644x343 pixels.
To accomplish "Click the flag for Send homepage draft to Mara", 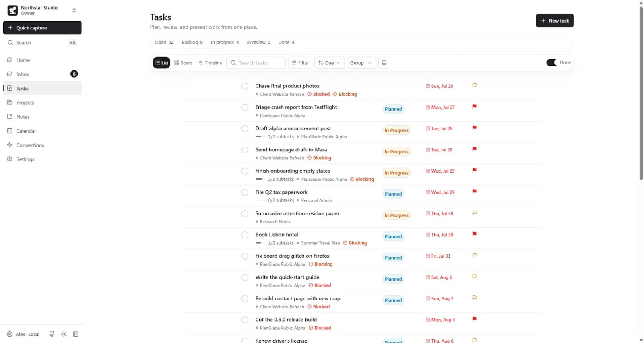I will (x=474, y=149).
